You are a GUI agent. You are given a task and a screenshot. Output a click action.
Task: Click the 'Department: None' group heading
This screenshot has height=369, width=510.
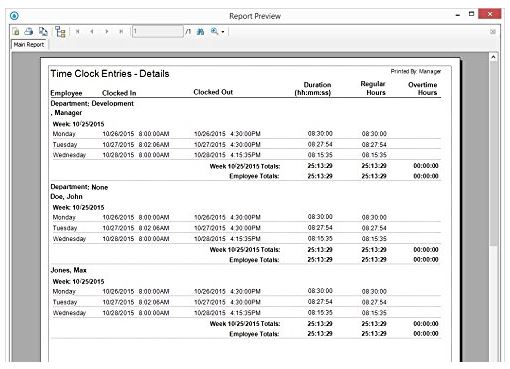[79, 187]
